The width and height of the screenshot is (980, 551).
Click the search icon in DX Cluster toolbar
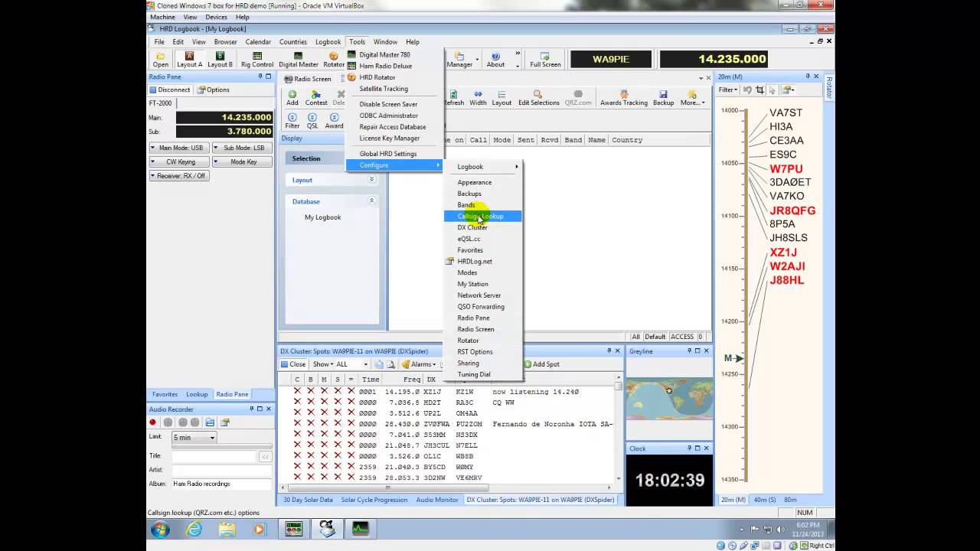pyautogui.click(x=390, y=364)
